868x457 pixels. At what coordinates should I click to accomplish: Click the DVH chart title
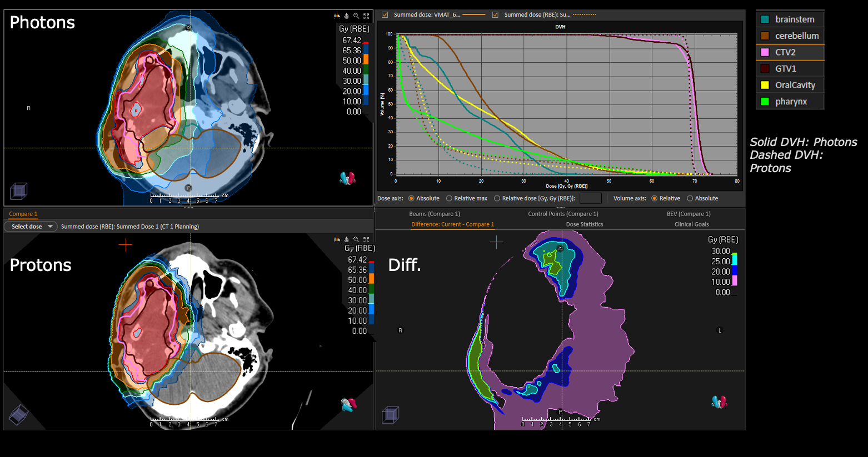click(x=560, y=27)
